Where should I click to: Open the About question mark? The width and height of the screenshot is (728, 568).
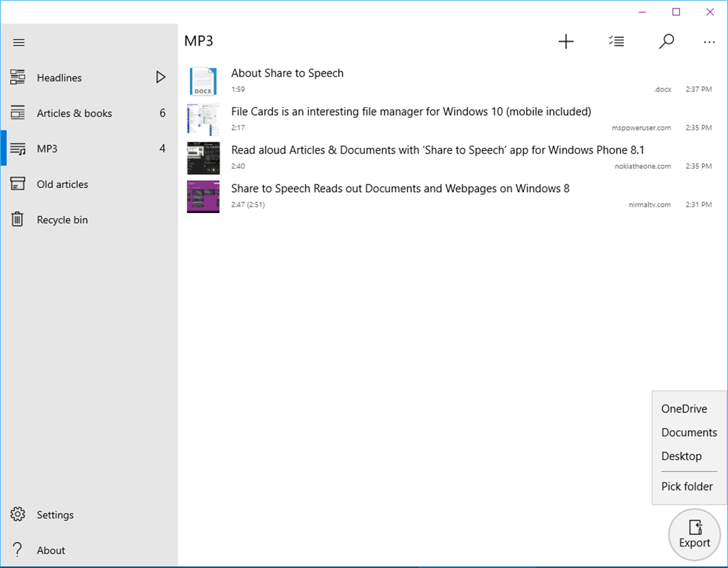pyautogui.click(x=18, y=550)
